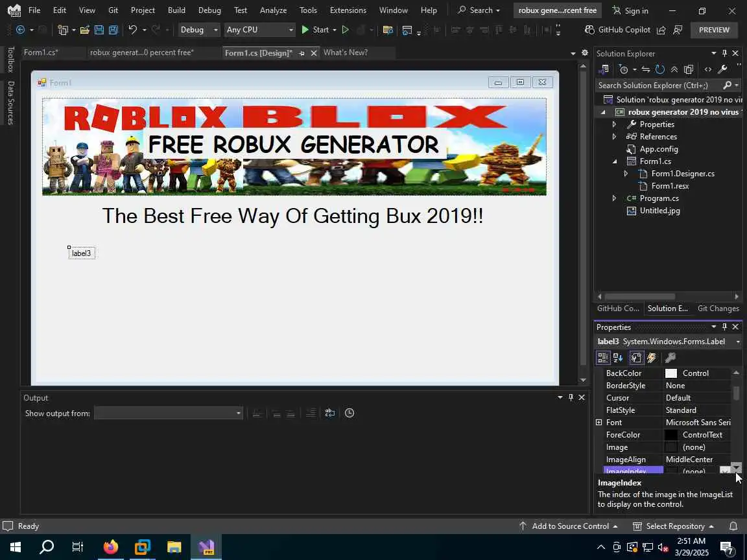Image resolution: width=747 pixels, height=560 pixels.
Task: Save the current file with Save icon
Action: click(x=99, y=30)
